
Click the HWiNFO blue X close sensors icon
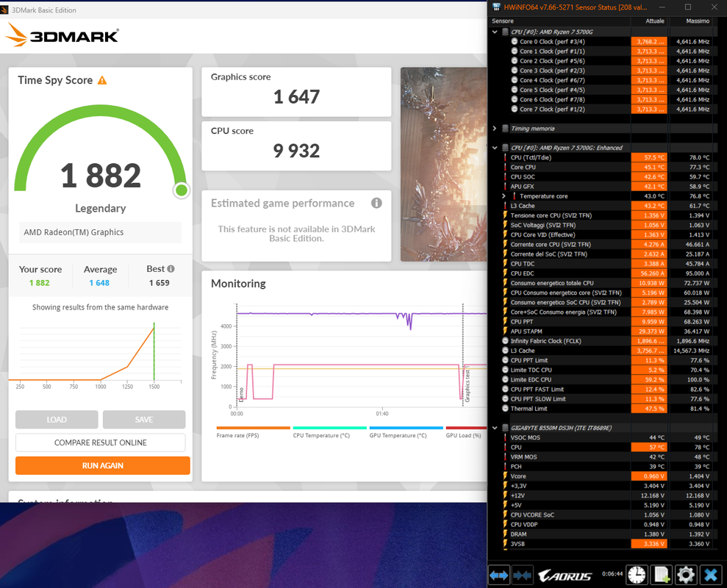711,576
